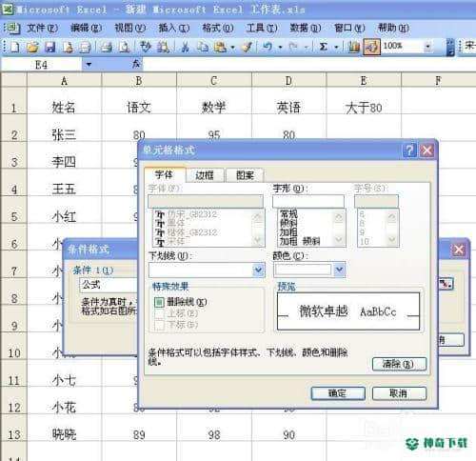Click the Save floppy disk icon
This screenshot has width=476, height=461.
(50, 47)
